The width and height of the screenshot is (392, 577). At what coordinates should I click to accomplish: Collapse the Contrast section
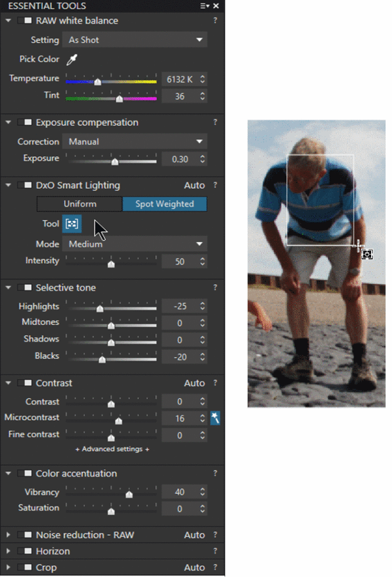8,383
